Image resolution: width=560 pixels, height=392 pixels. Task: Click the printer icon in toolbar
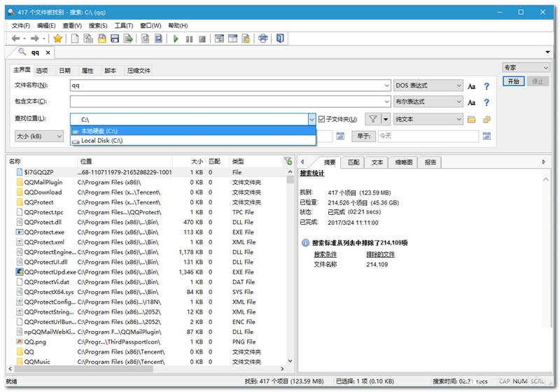(x=262, y=38)
